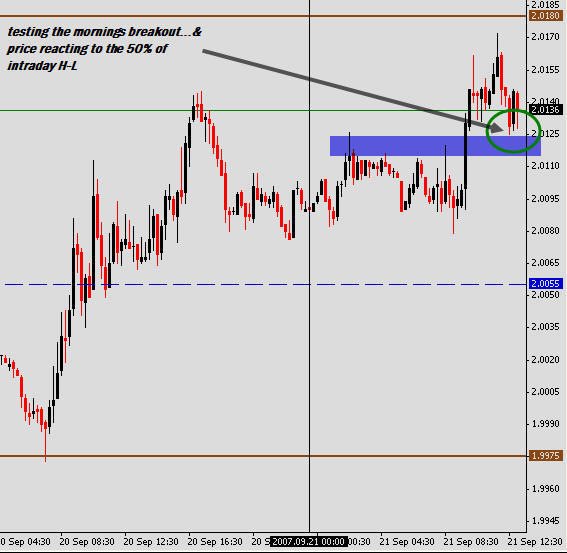
Task: Click the 1.9945 price axis label
Action: [546, 521]
